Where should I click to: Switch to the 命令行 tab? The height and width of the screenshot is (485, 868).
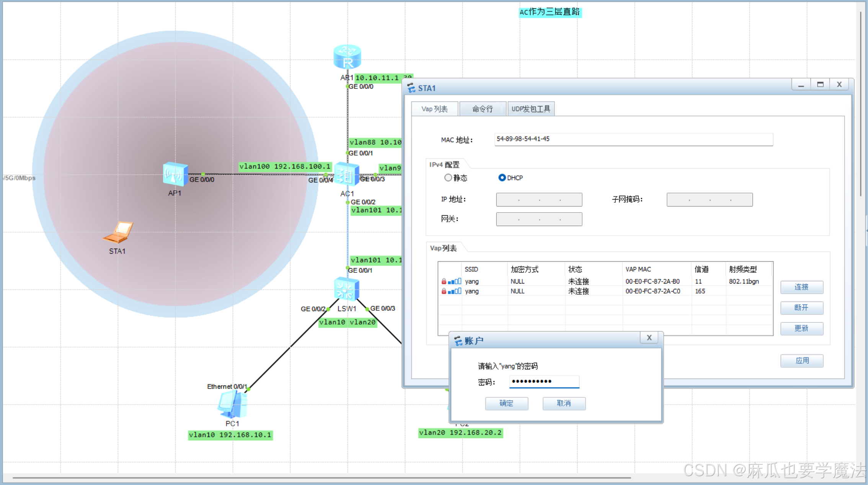(483, 109)
